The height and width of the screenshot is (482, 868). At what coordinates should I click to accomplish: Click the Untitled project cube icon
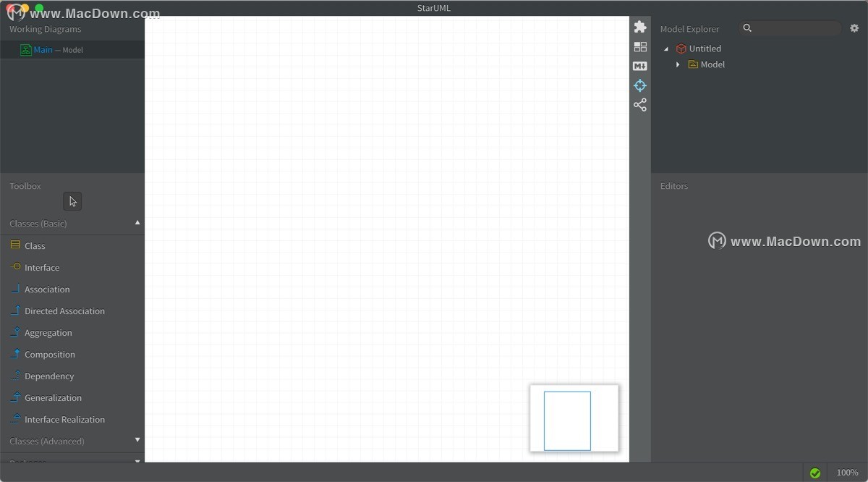[681, 48]
